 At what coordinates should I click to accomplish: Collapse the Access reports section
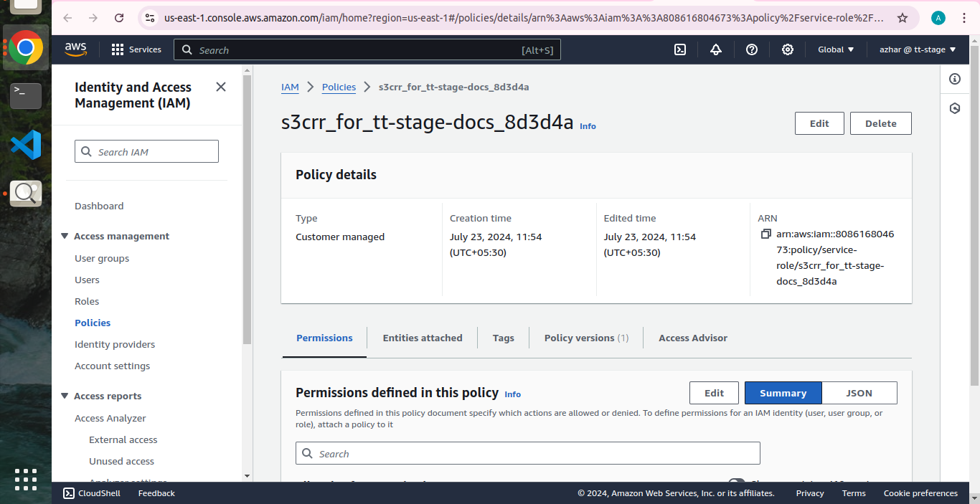[65, 396]
